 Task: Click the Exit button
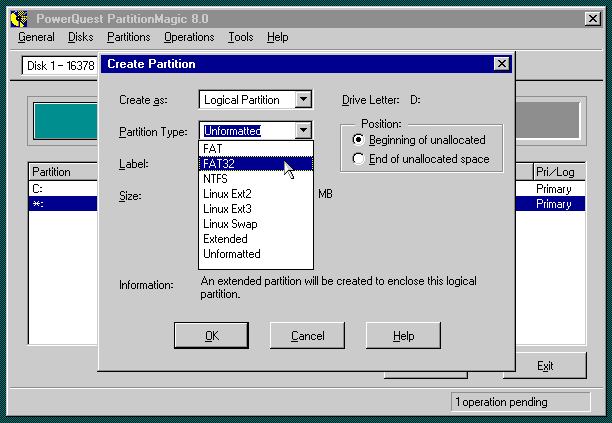pos(544,366)
